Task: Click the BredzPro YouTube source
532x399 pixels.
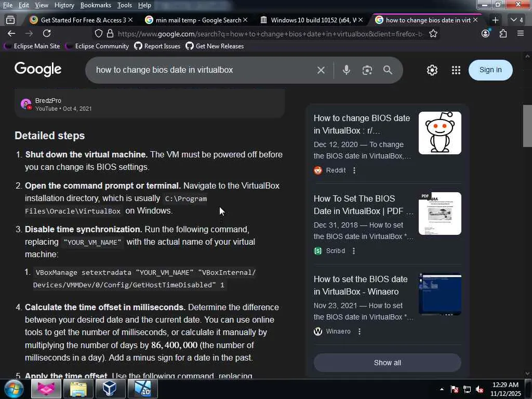Action: point(56,104)
